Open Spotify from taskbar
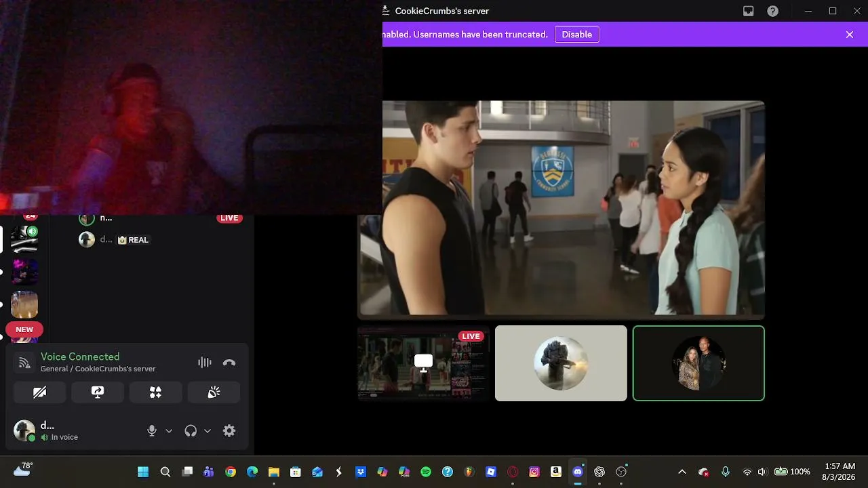Screen dimensions: 868x488 click(x=426, y=472)
